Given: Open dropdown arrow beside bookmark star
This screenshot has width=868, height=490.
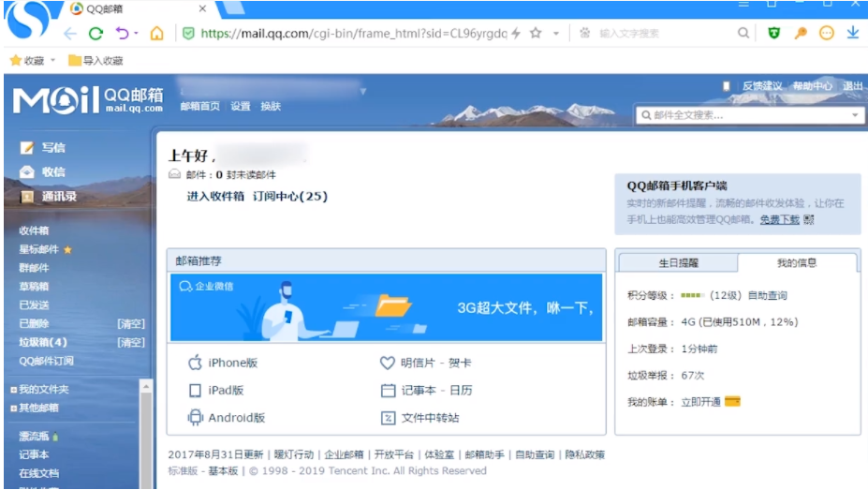Looking at the screenshot, I should [556, 33].
